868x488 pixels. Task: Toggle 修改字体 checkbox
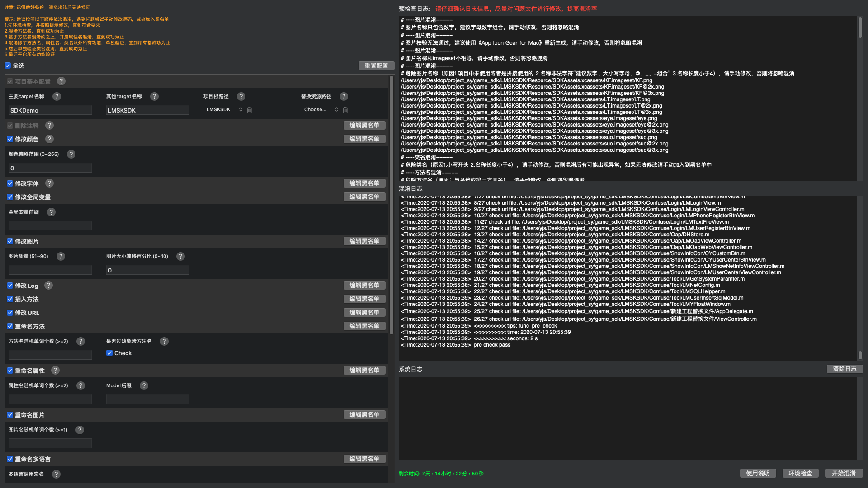coord(10,183)
